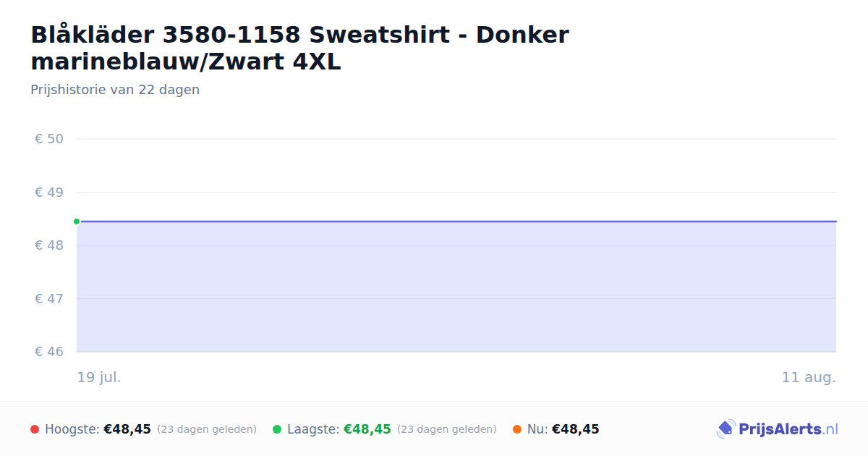Viewport: 868px width, 456px height.
Task: Click the red Hoogste indicator dot
Action: coord(35,429)
